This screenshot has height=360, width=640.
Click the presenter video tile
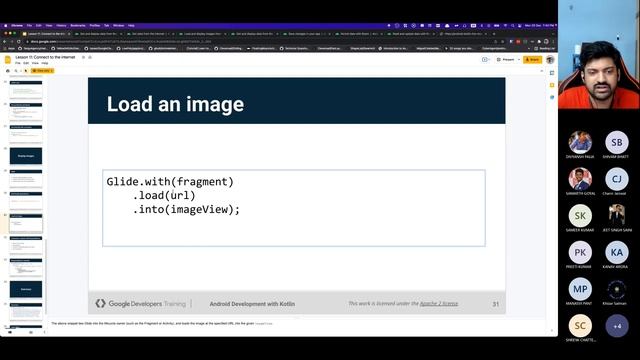(599, 54)
